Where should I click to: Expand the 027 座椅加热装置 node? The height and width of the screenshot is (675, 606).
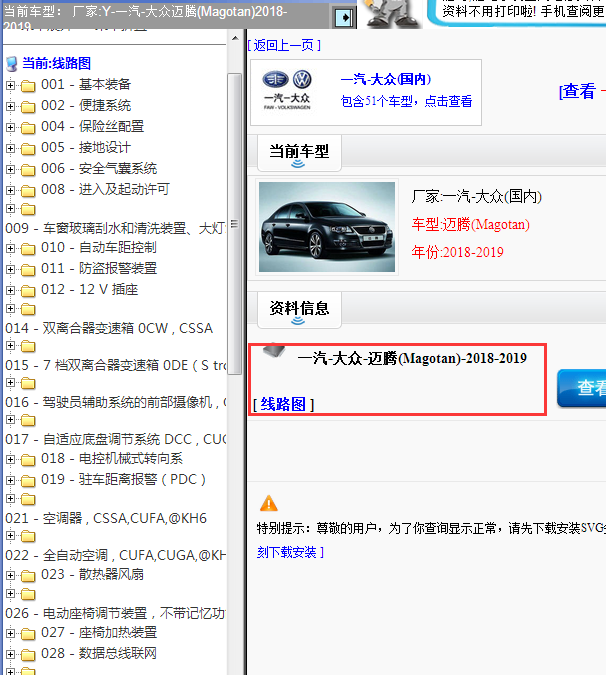pos(10,634)
